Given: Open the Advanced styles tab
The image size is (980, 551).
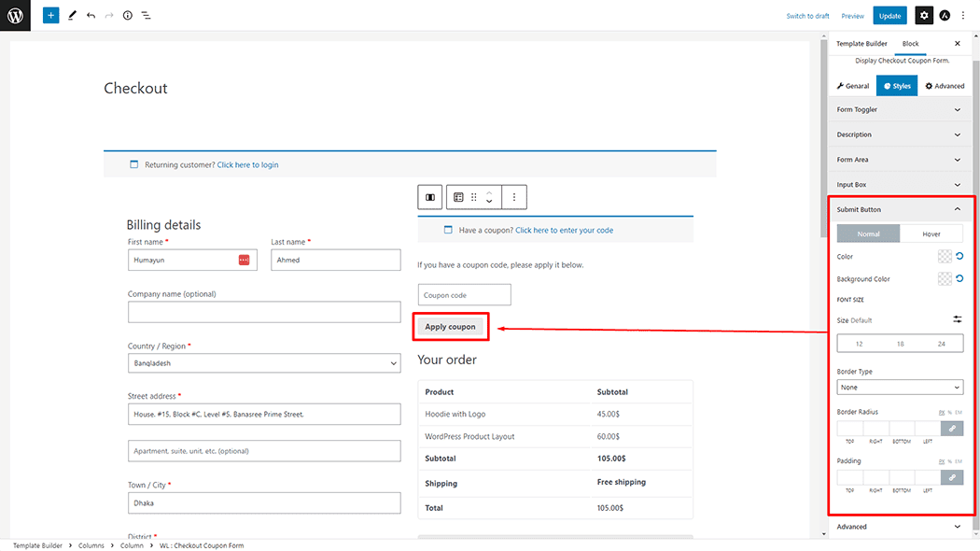Looking at the screenshot, I should [x=945, y=86].
